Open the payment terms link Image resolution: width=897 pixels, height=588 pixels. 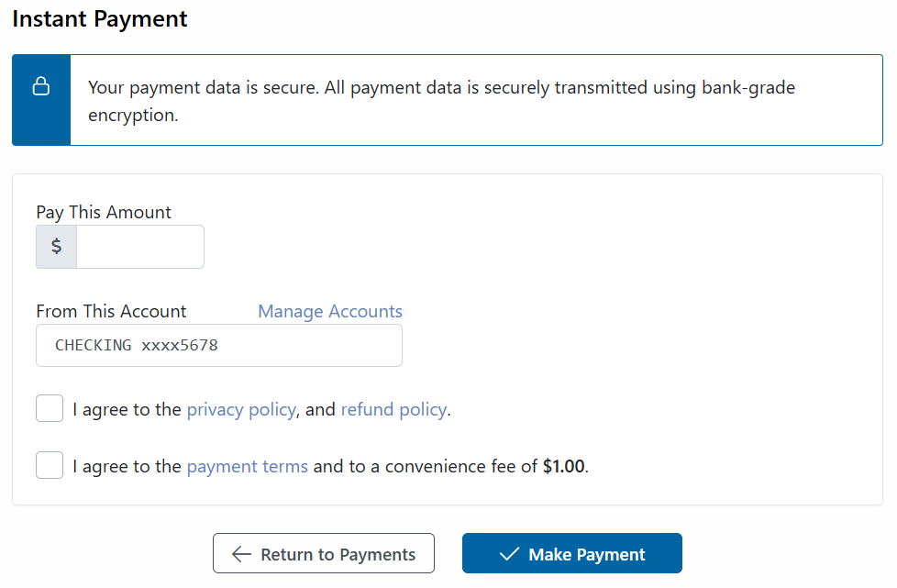[x=247, y=467]
